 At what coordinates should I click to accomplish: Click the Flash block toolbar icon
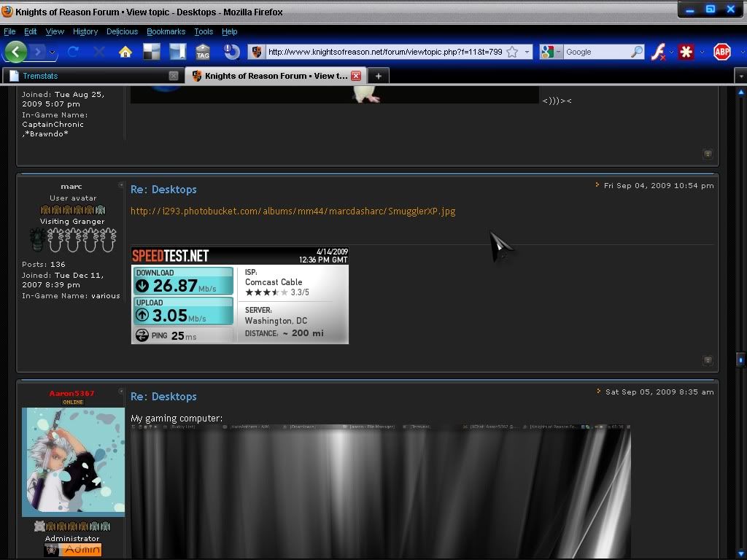[x=659, y=52]
